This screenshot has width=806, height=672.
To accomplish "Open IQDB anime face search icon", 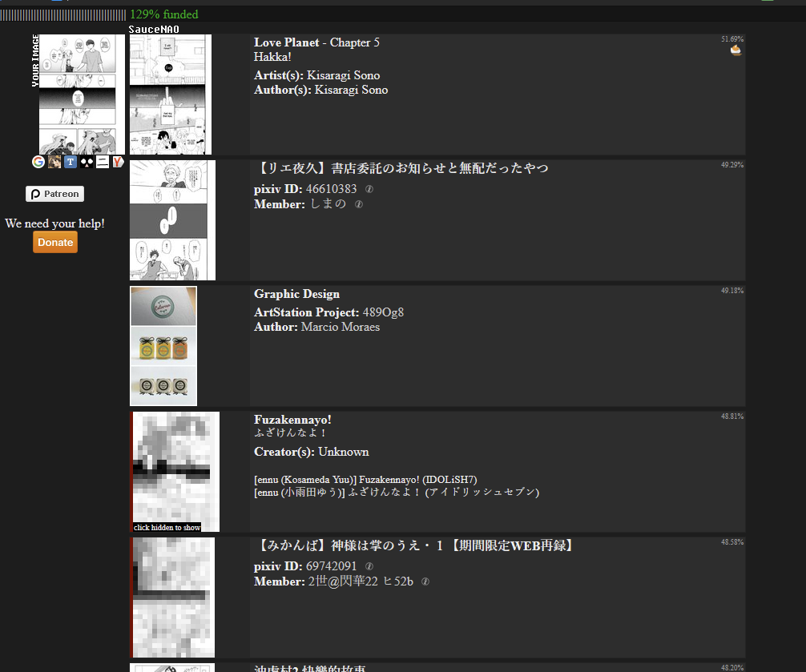I will pyautogui.click(x=54, y=162).
